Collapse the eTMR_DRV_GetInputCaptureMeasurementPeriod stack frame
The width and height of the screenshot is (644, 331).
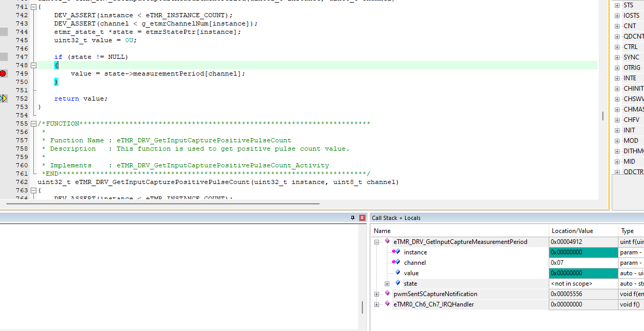(376, 241)
